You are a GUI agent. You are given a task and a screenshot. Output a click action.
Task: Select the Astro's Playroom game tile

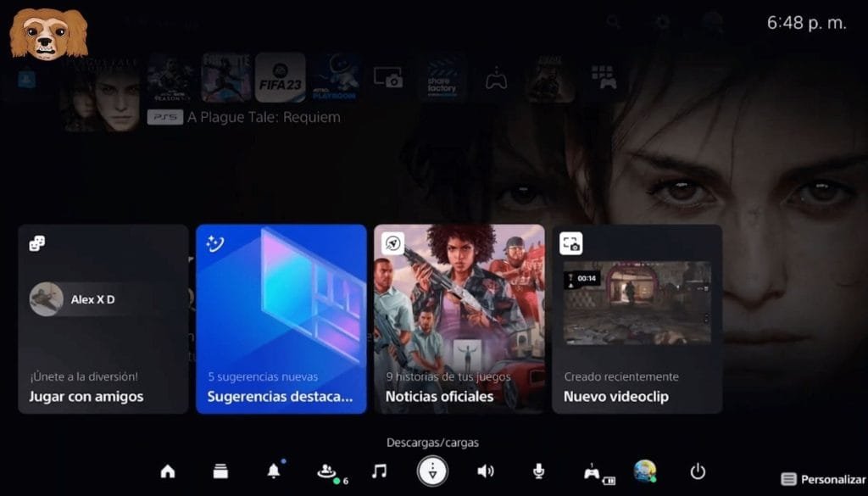pyautogui.click(x=334, y=77)
